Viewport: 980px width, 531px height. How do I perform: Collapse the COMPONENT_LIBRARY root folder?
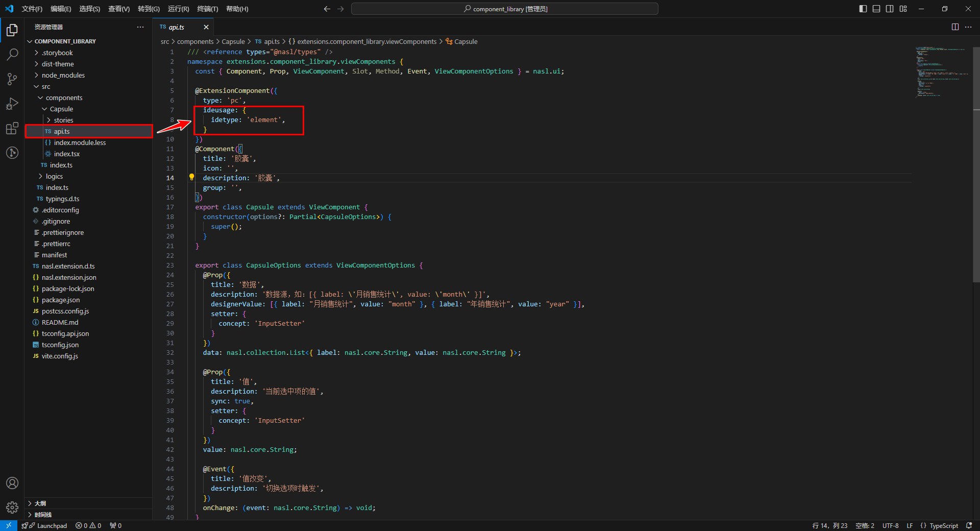[x=89, y=41]
